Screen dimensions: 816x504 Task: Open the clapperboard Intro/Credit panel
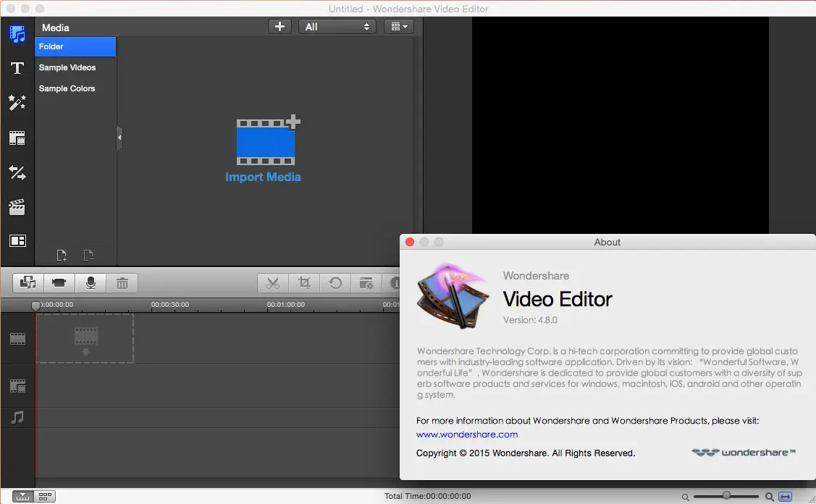point(17,207)
